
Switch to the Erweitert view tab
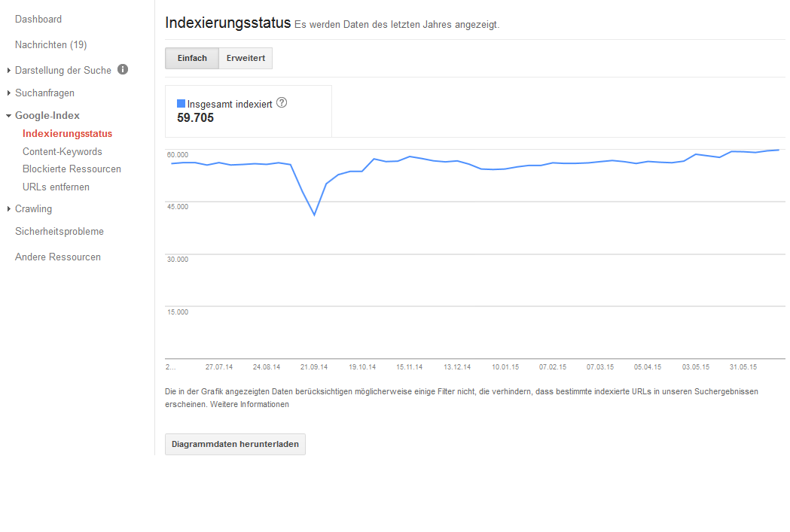coord(246,59)
